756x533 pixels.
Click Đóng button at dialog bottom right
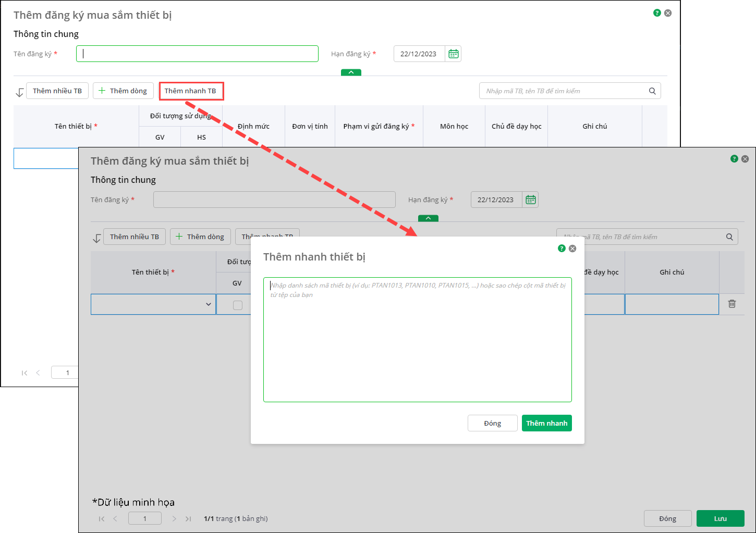668,518
